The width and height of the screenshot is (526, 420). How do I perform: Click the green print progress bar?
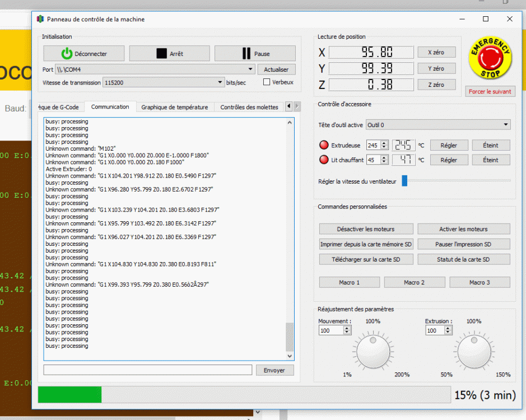pyautogui.click(x=69, y=394)
